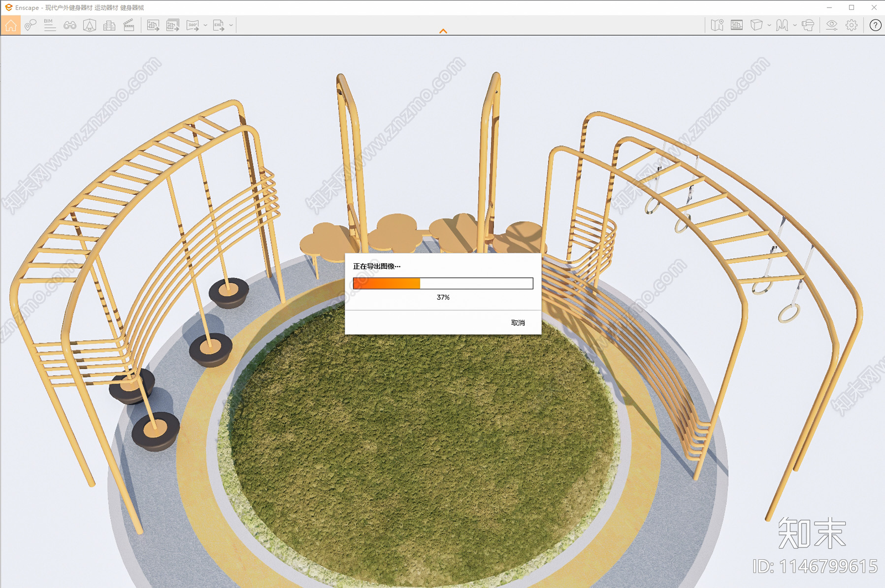Click the screenshot export icon
Image resolution: width=885 pixels, height=588 pixels.
pos(153,25)
